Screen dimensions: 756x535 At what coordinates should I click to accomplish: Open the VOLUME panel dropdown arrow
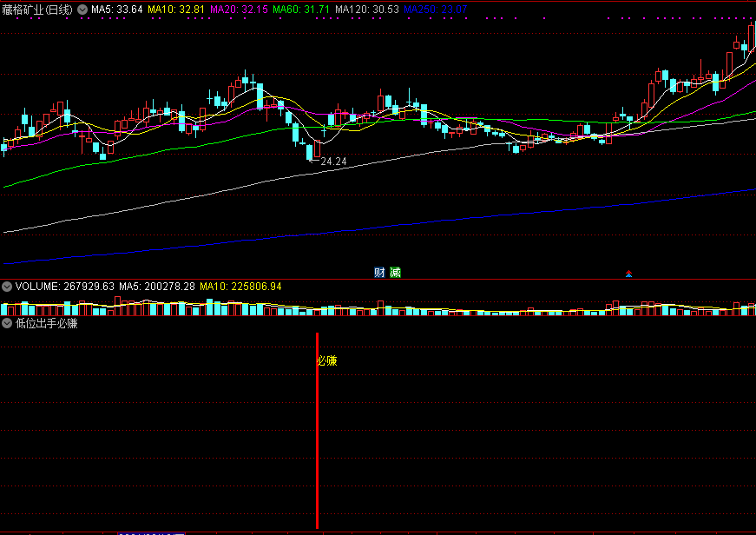7,287
